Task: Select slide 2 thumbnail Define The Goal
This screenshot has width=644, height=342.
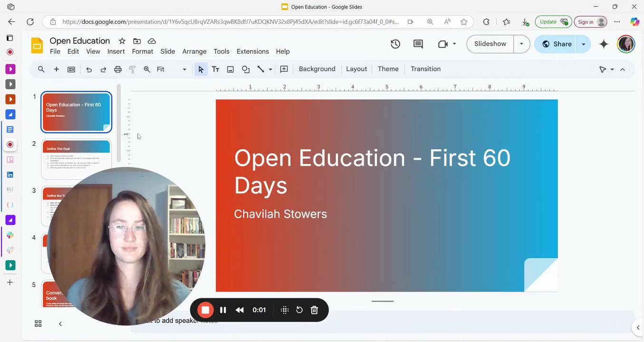Action: [76, 159]
